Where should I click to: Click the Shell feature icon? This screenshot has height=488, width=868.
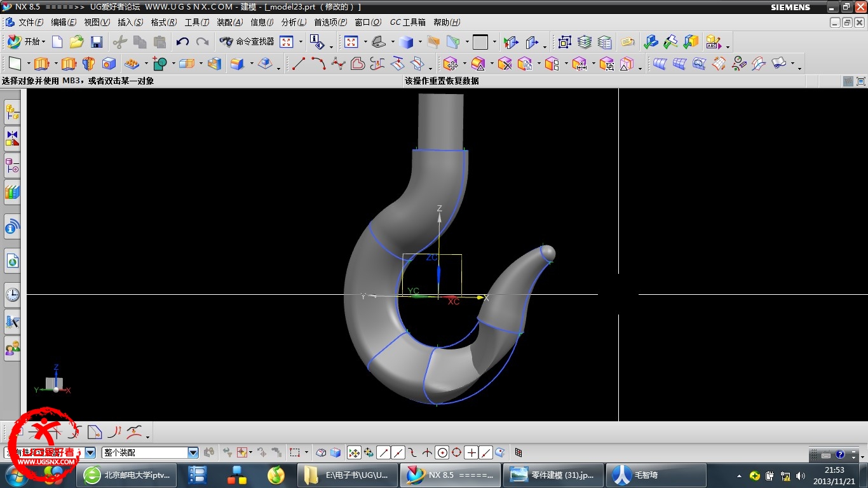[x=215, y=64]
